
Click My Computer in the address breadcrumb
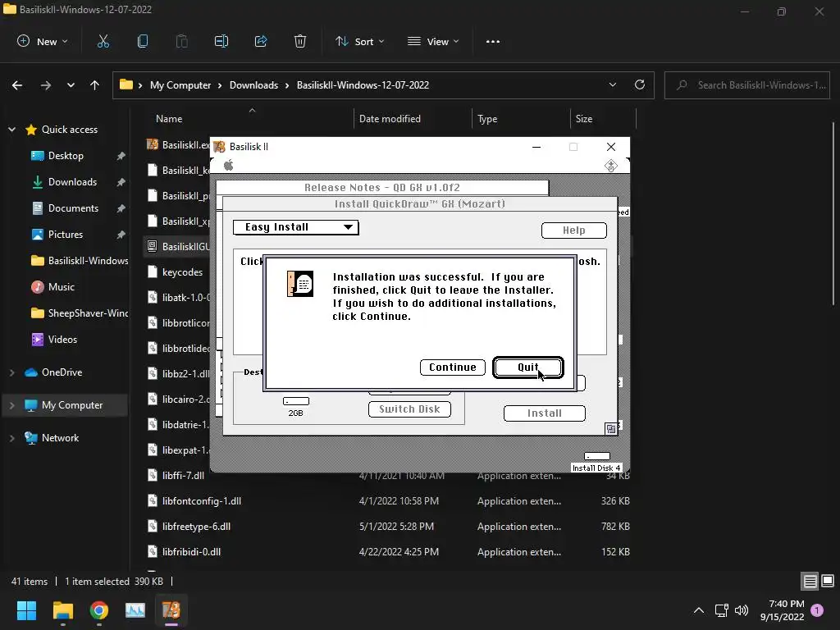pos(180,85)
